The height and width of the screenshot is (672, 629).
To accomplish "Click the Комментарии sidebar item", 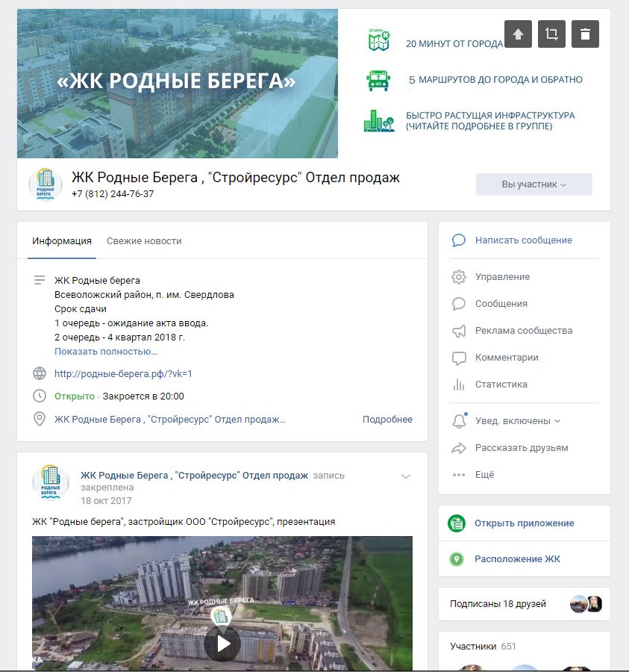I will (506, 358).
